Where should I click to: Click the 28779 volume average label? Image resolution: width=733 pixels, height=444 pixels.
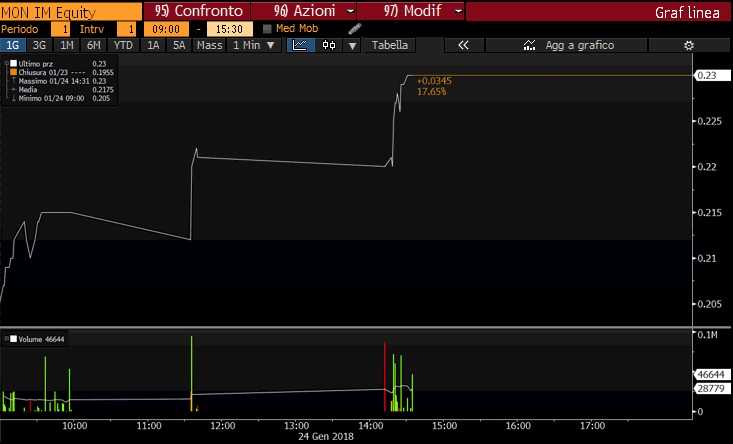point(711,388)
